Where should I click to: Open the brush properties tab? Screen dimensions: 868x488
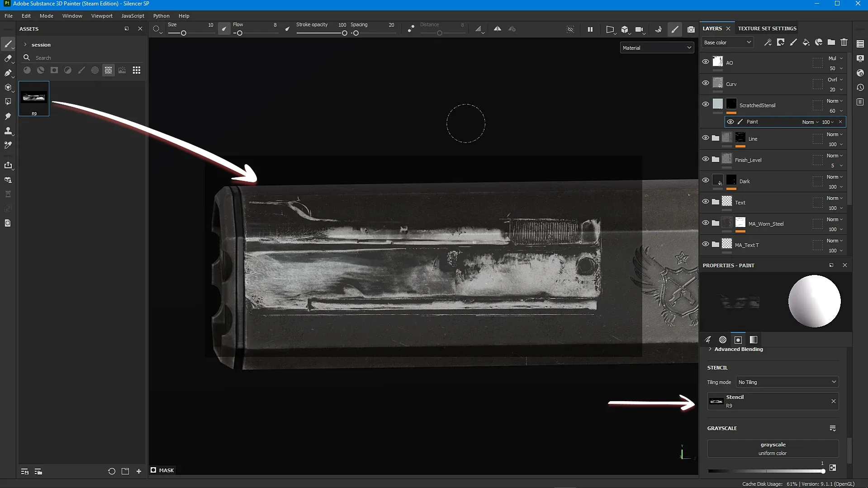point(708,340)
